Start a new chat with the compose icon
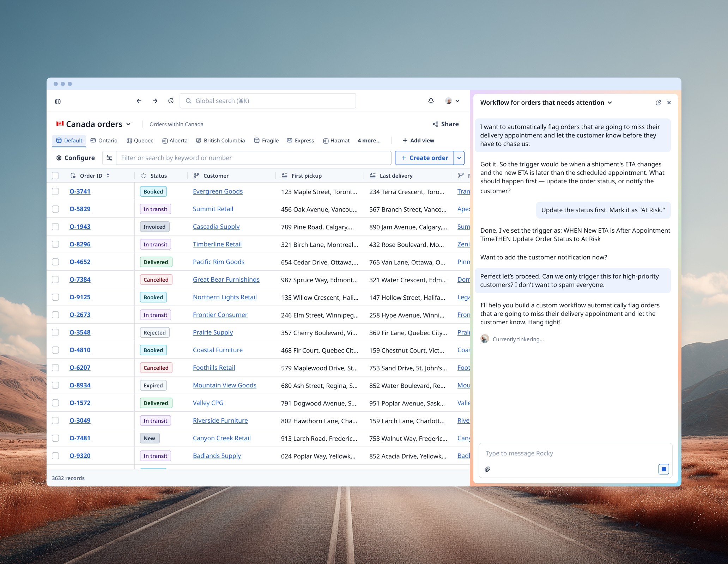Image resolution: width=728 pixels, height=564 pixels. (658, 102)
